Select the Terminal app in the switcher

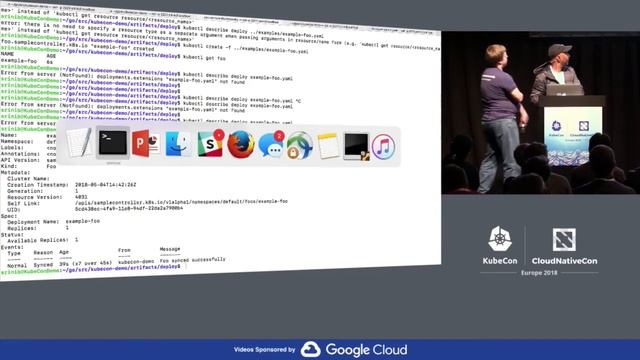pyautogui.click(x=113, y=143)
